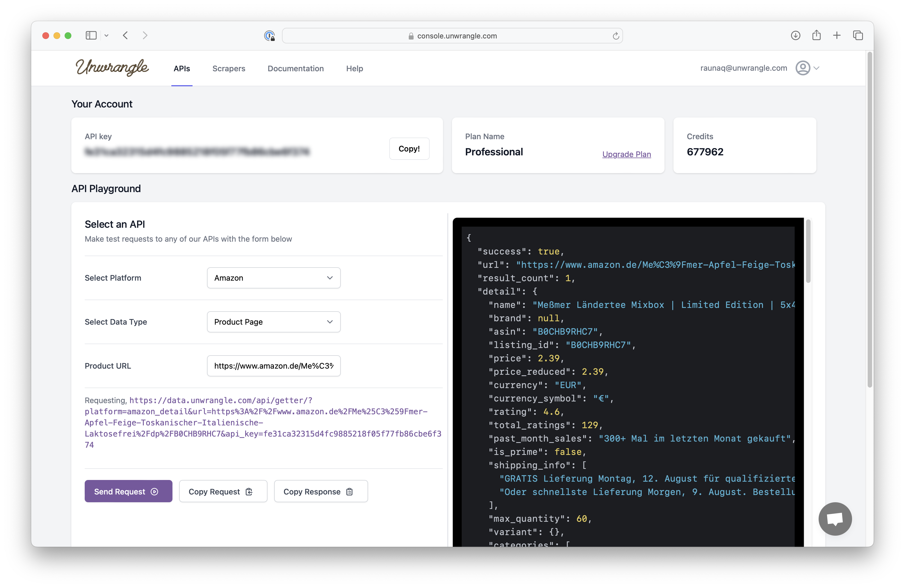Click the user avatar icon

pos(803,68)
